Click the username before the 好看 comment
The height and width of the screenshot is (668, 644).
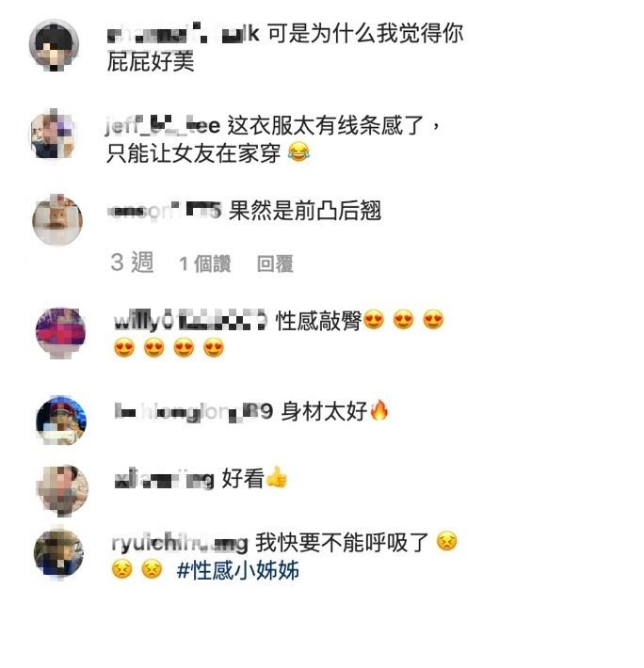coord(164,479)
